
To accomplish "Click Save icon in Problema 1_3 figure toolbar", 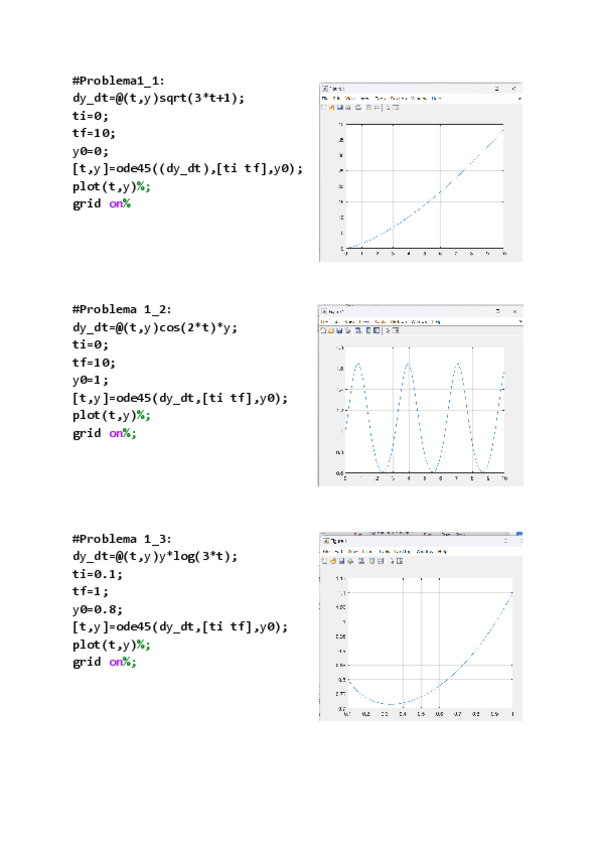I will tap(340, 561).
